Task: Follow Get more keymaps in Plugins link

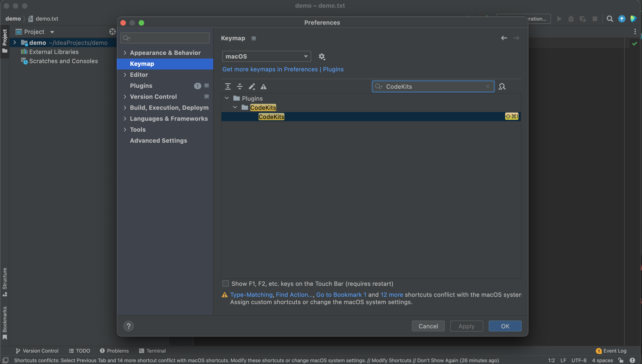Action: pyautogui.click(x=283, y=69)
